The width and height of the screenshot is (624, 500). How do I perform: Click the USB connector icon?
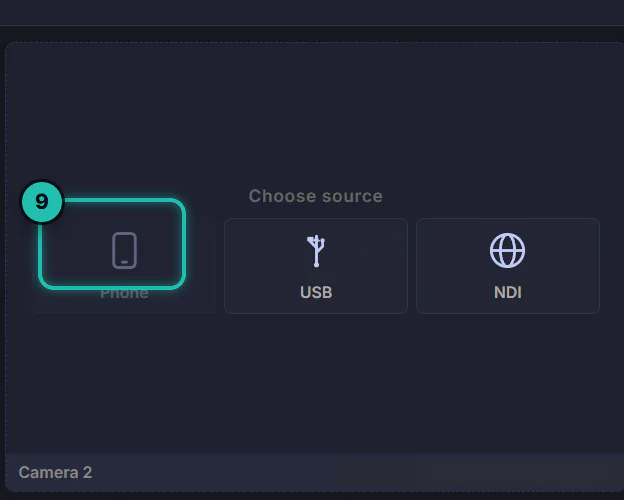point(316,250)
